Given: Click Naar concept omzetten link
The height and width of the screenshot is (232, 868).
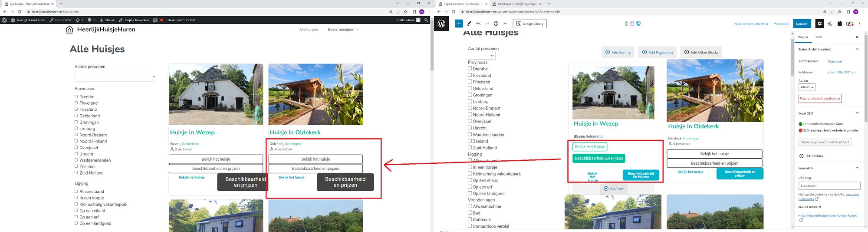Looking at the screenshot, I should tap(751, 24).
